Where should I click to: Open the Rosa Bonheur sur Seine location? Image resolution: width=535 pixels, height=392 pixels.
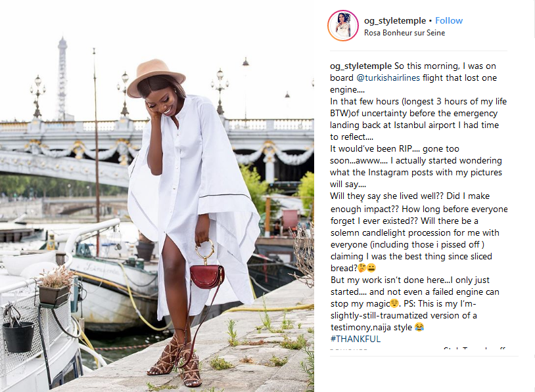[404, 33]
